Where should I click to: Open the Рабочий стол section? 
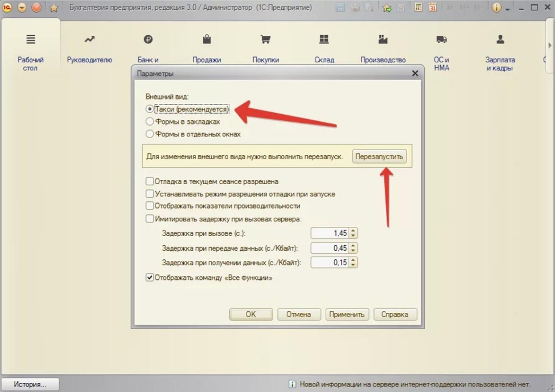30,51
